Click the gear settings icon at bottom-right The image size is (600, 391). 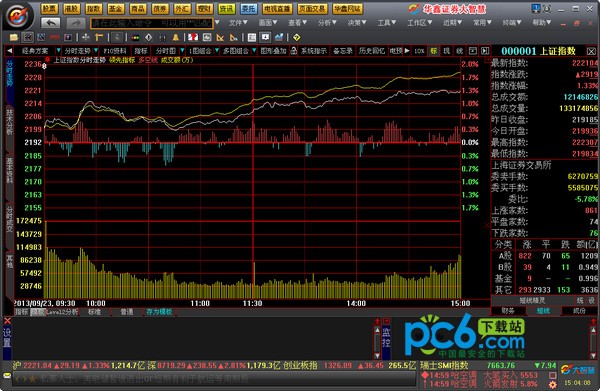553,384
